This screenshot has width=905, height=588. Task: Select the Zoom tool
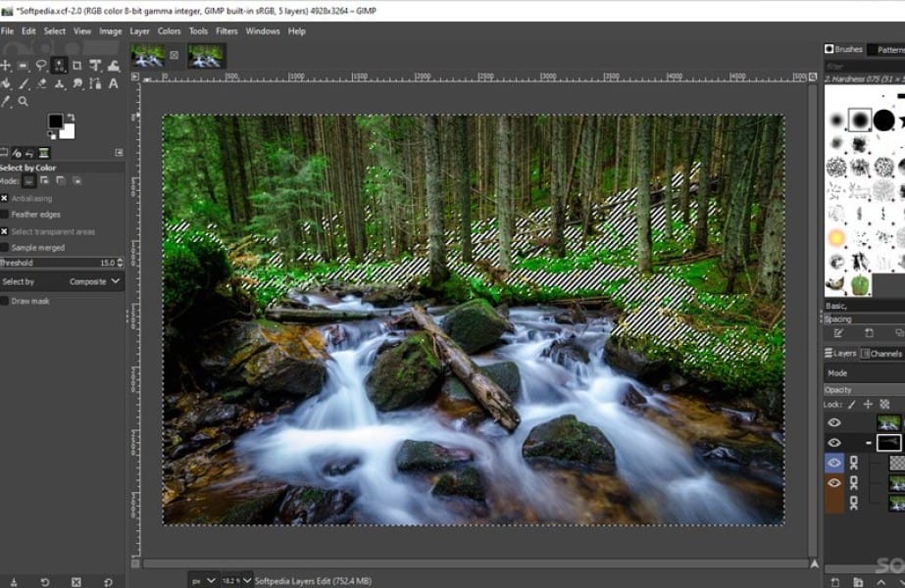coord(24,100)
